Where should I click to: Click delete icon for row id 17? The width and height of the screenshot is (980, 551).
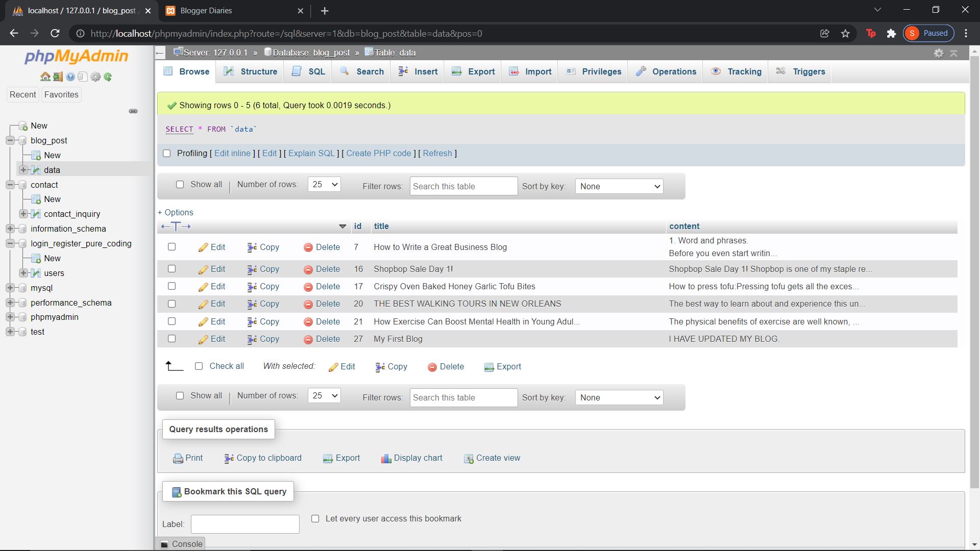pos(308,287)
